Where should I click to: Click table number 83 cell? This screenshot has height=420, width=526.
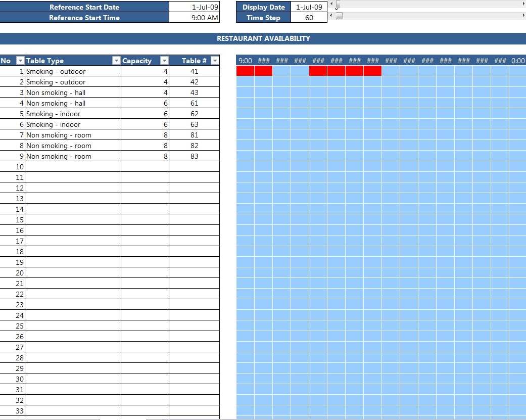[x=194, y=156]
